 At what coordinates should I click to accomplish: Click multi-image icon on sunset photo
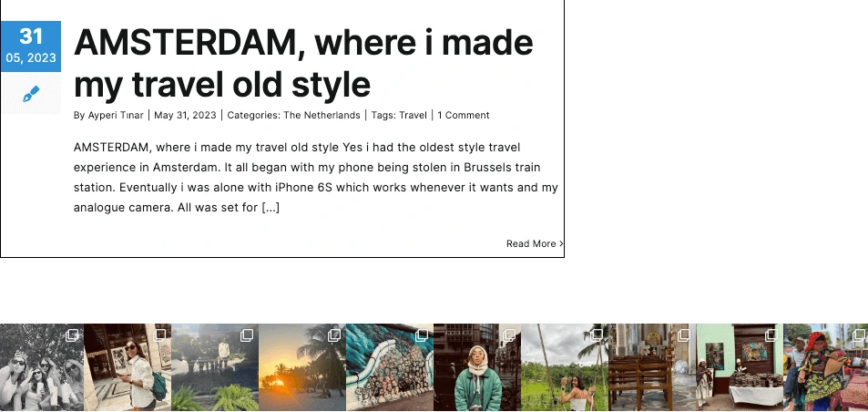(333, 335)
